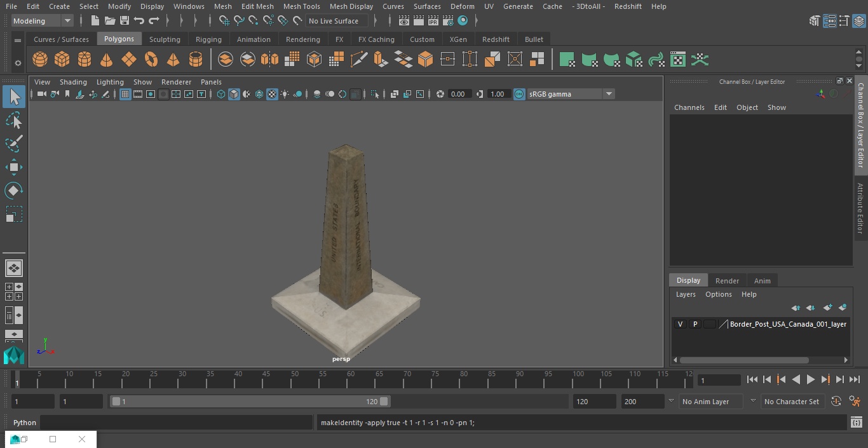This screenshot has width=868, height=448.
Task: Create a new empty layer icon
Action: click(827, 308)
